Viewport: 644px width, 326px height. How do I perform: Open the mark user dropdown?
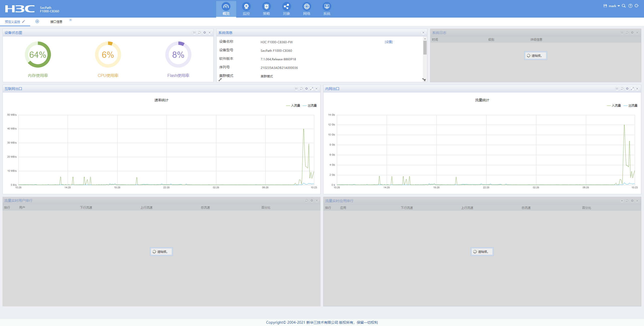pyautogui.click(x=614, y=6)
